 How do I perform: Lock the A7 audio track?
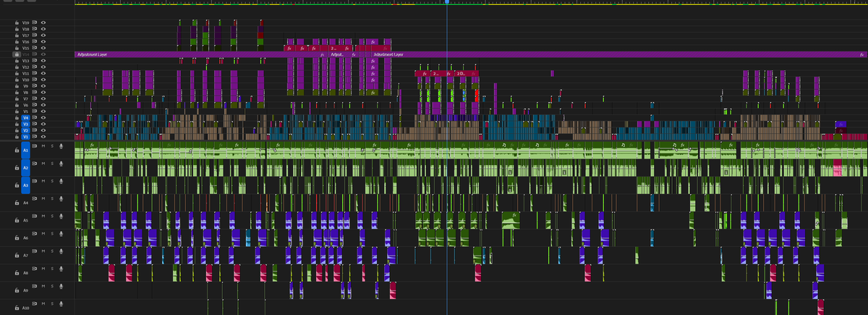(x=17, y=255)
